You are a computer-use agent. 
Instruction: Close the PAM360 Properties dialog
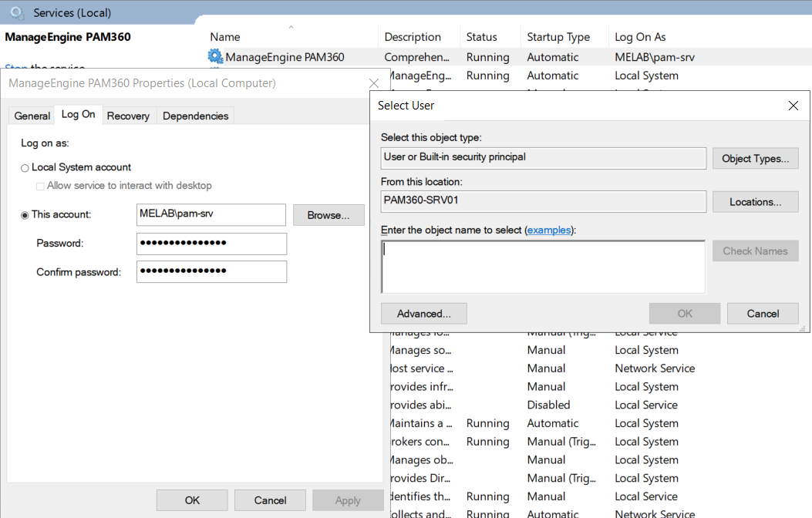pyautogui.click(x=374, y=83)
